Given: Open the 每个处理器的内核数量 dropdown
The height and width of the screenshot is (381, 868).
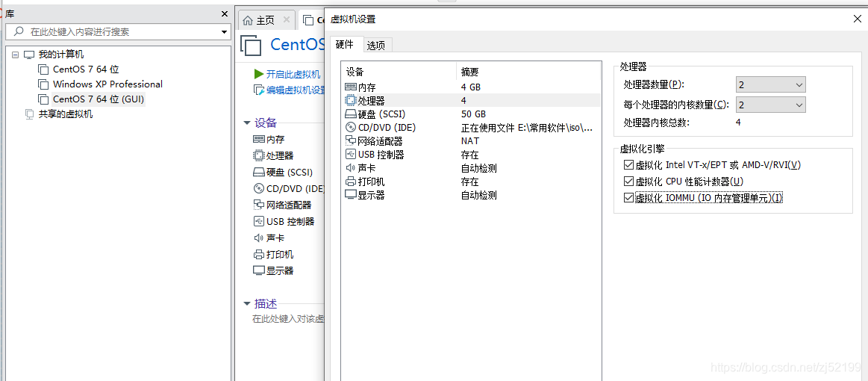Looking at the screenshot, I should coord(770,105).
